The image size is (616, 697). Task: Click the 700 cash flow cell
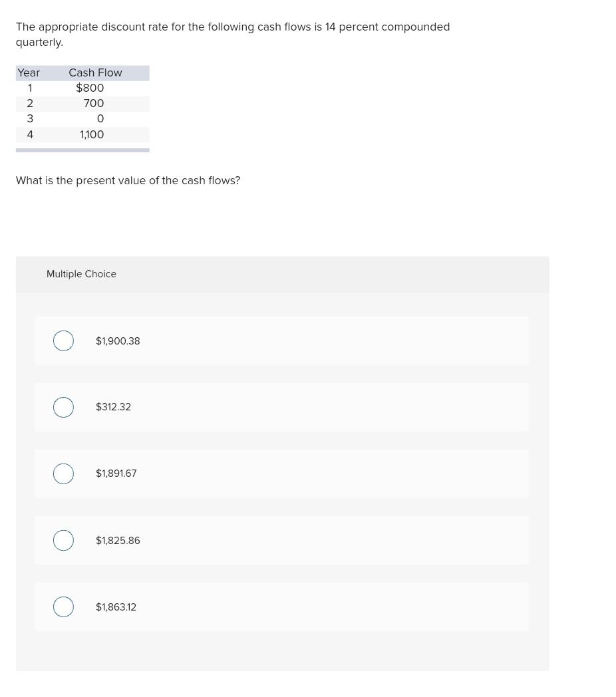(x=94, y=103)
